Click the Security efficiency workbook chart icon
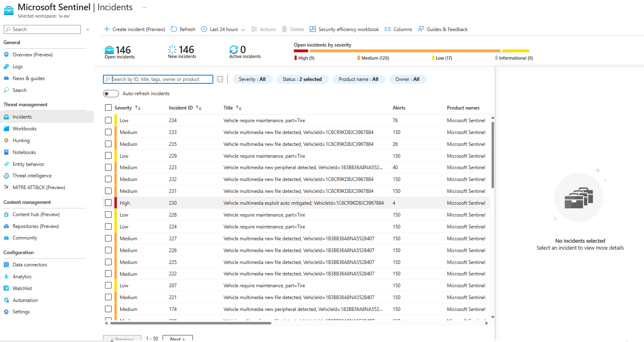The width and height of the screenshot is (644, 342). click(313, 29)
